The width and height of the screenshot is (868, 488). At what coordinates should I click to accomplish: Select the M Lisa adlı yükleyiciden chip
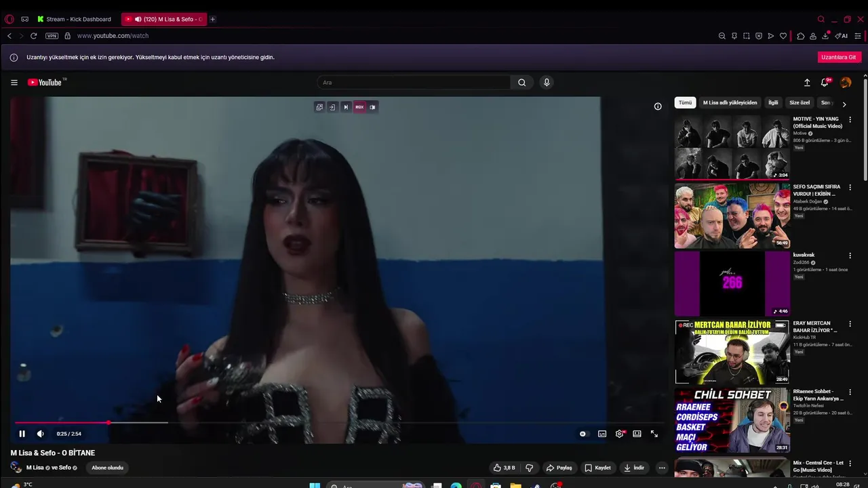(x=730, y=102)
